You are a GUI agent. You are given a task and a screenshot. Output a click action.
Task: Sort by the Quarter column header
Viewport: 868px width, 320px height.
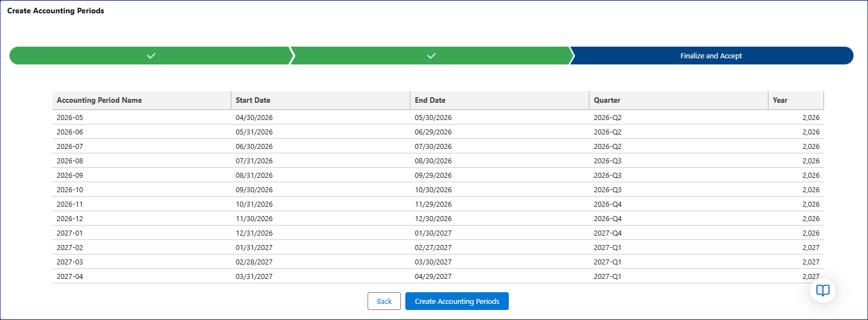pos(607,101)
